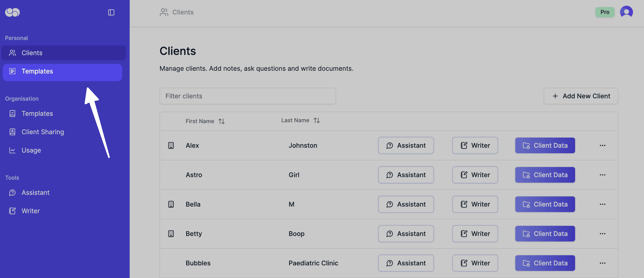The height and width of the screenshot is (278, 644).
Task: Open more options for Betty Boop
Action: [x=602, y=234]
